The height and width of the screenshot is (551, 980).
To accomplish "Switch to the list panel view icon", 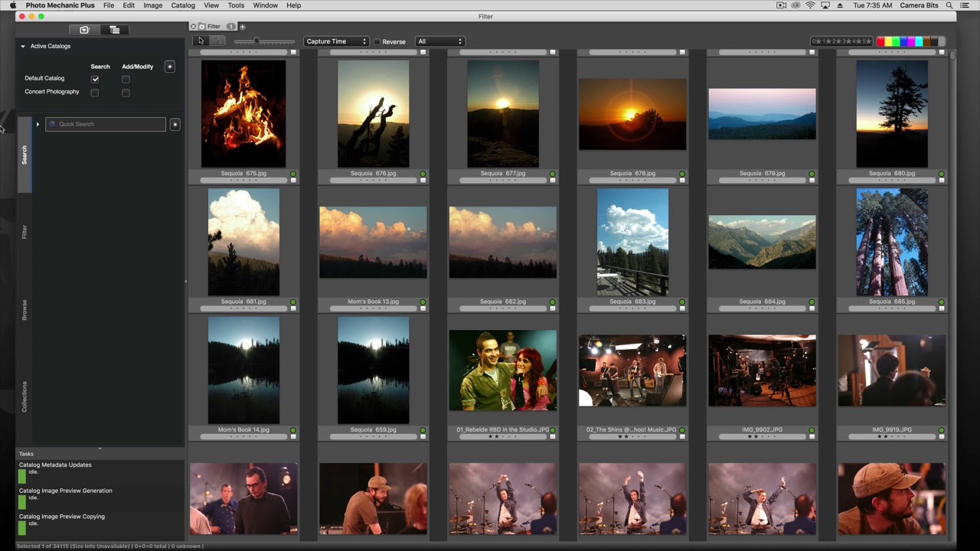I will click(114, 30).
